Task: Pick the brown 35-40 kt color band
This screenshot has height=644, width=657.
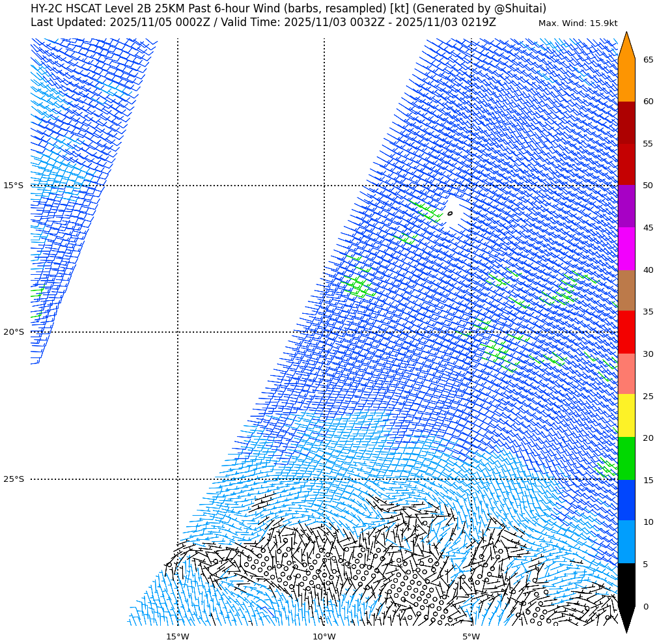Action: coord(626,290)
